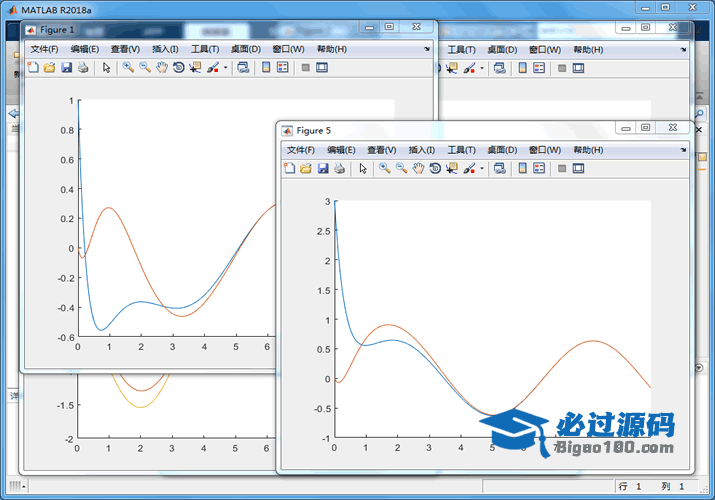This screenshot has height=500, width=715.
Task: Open 工具(T) menu in Figure 5
Action: pyautogui.click(x=461, y=150)
